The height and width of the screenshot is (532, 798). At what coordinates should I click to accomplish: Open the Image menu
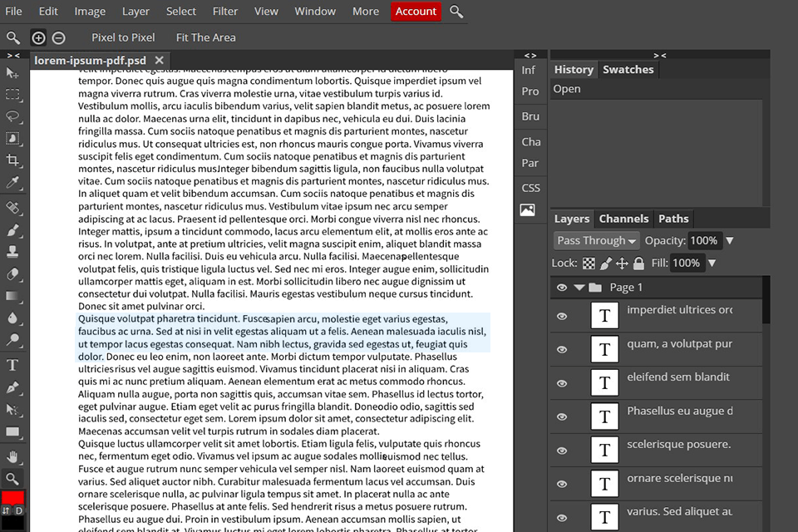[89, 11]
